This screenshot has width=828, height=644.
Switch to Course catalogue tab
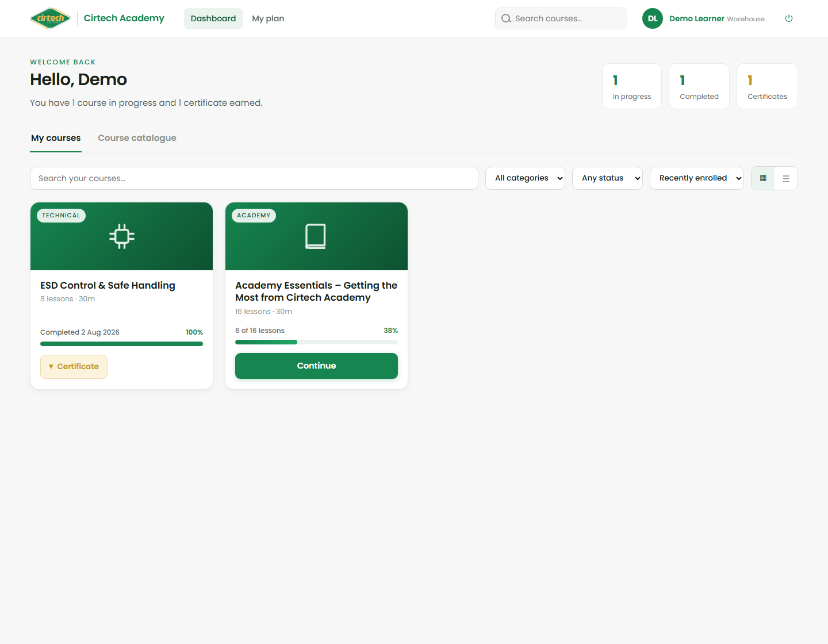(137, 138)
